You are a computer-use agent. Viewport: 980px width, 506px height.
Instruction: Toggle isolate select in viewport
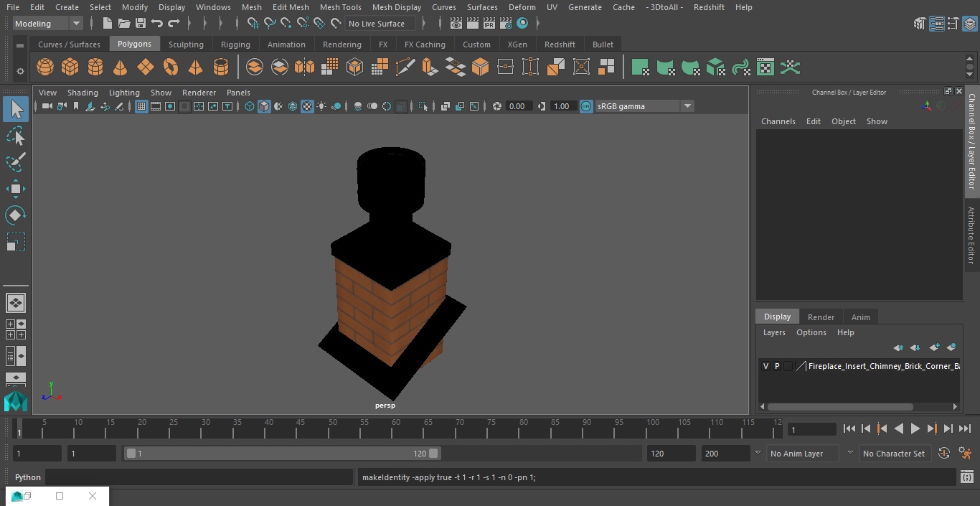coord(423,106)
